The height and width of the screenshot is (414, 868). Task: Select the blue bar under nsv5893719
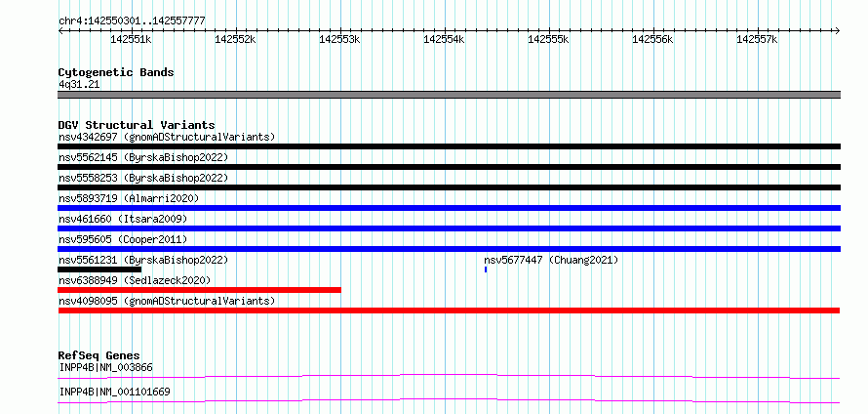point(449,208)
